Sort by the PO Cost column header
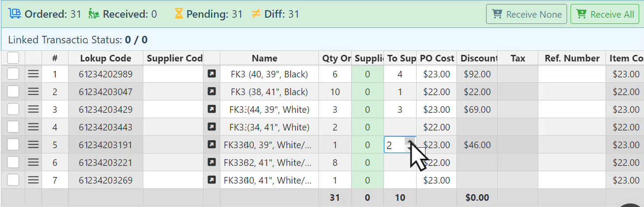 [437, 58]
